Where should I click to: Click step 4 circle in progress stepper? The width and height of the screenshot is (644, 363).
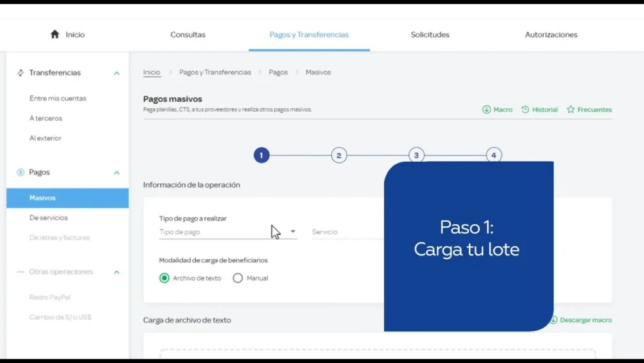pos(494,155)
